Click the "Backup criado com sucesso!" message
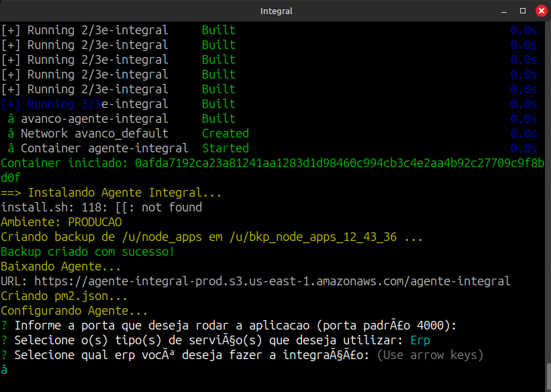This screenshot has width=551, height=392. (x=87, y=252)
